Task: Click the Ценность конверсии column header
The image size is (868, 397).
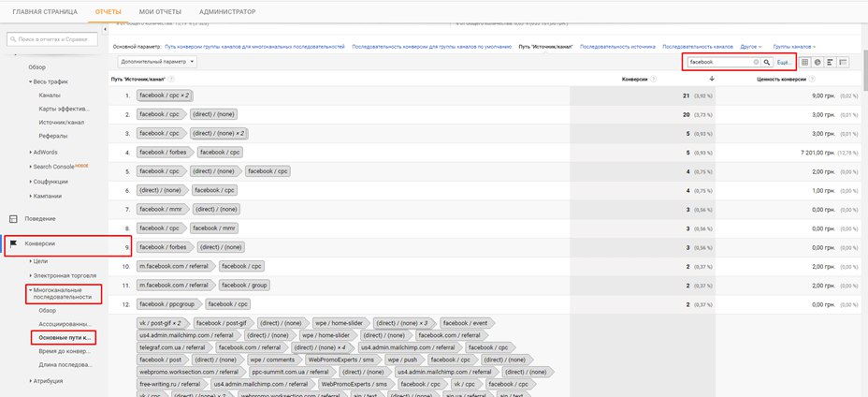Action: pos(783,79)
